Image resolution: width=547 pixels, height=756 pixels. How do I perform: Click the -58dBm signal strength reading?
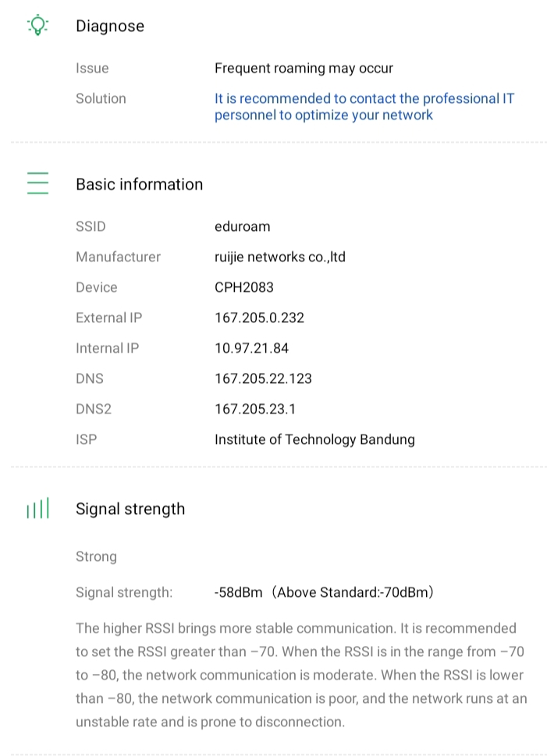pos(239,593)
